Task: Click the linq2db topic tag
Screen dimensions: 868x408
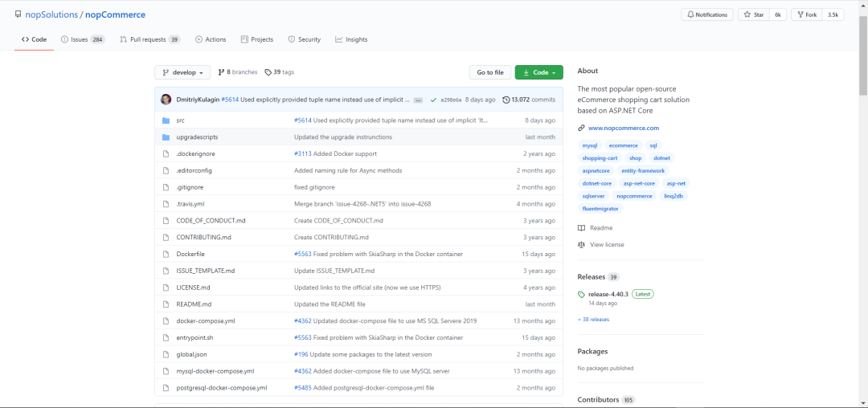Action: (675, 196)
